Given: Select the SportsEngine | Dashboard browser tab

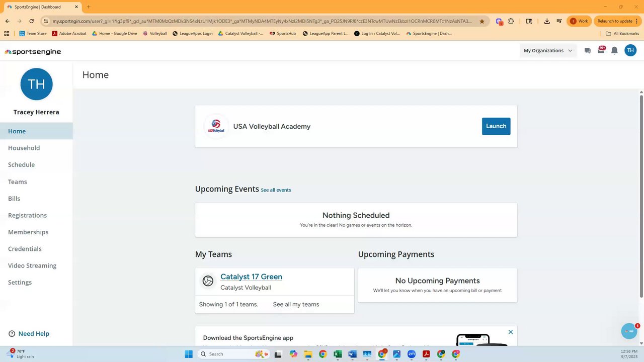Looking at the screenshot, I should pyautogui.click(x=42, y=7).
